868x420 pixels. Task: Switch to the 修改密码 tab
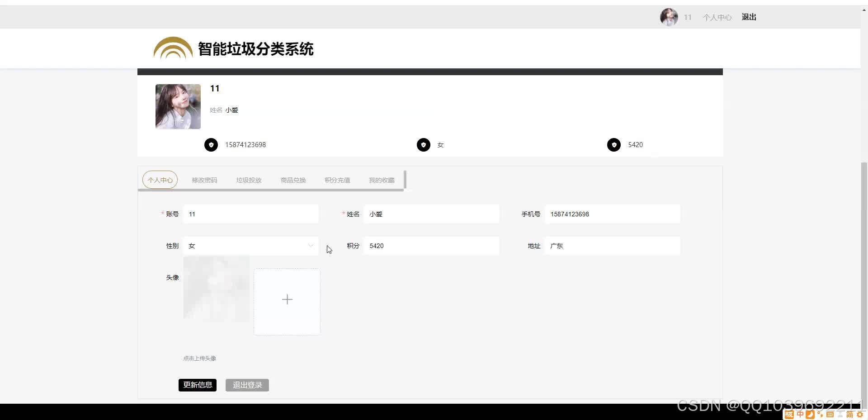(203, 180)
